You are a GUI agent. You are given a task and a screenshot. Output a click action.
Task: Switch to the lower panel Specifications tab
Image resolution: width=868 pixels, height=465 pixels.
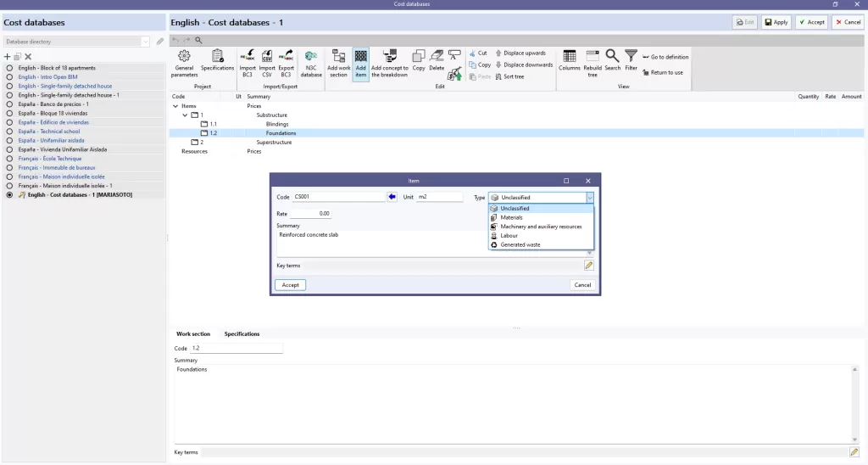[x=242, y=334]
